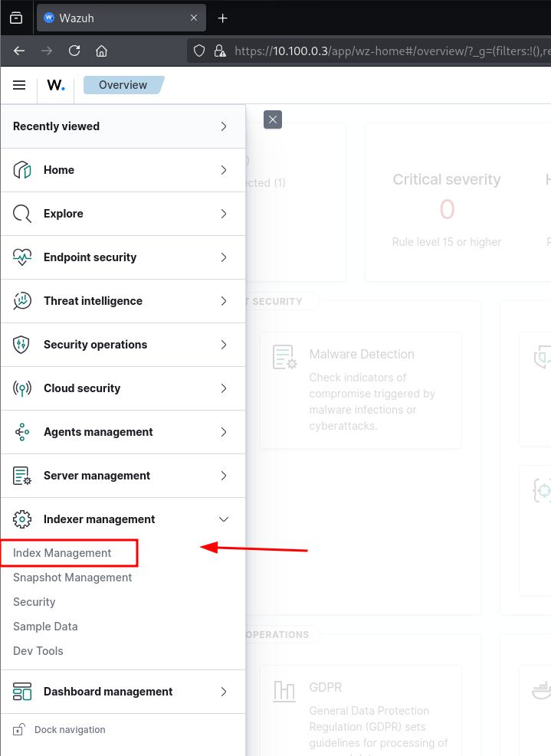Screen dimensions: 551x756
Task: Expand the Security operations chevron
Action: 224,345
